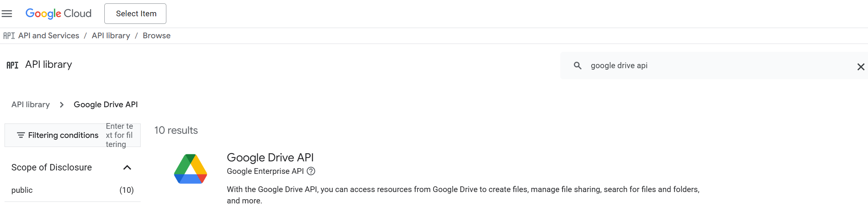Open the Google Drive icon thumbnail
The width and height of the screenshot is (868, 214).
pyautogui.click(x=191, y=169)
